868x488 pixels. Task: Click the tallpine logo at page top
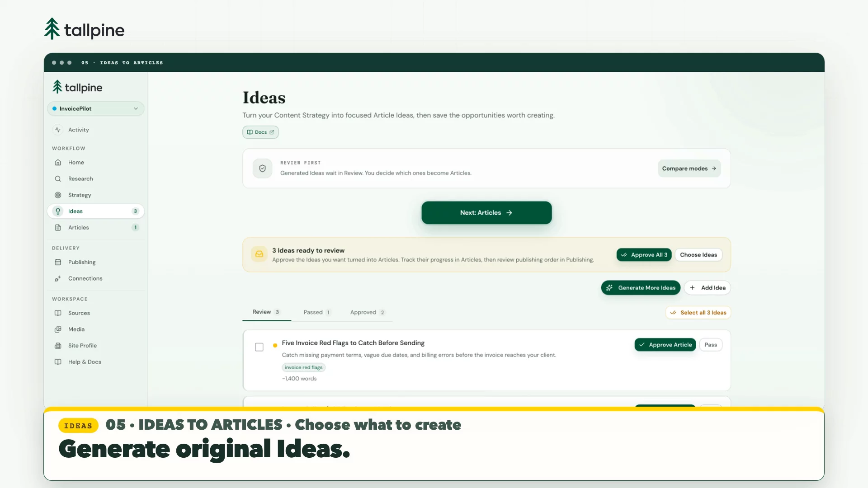click(x=84, y=29)
